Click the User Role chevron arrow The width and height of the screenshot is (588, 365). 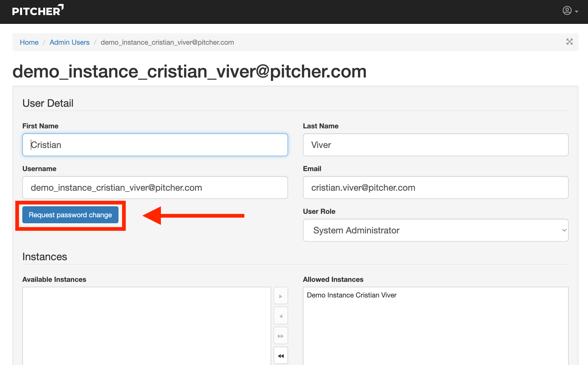[x=564, y=230]
